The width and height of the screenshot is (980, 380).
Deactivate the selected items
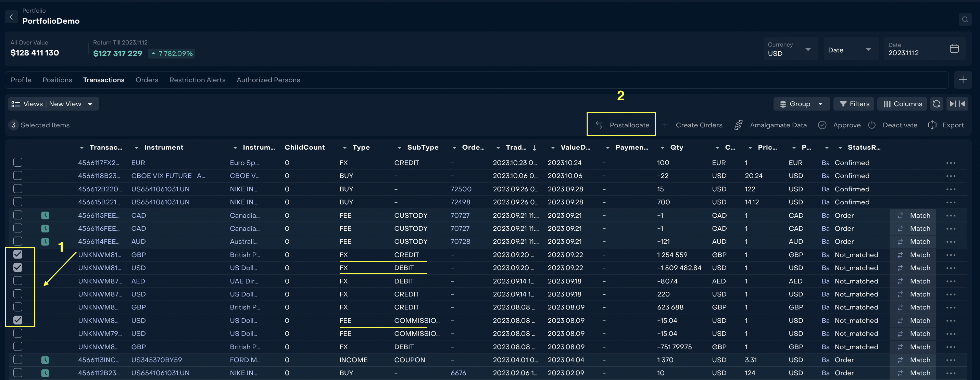[892, 125]
